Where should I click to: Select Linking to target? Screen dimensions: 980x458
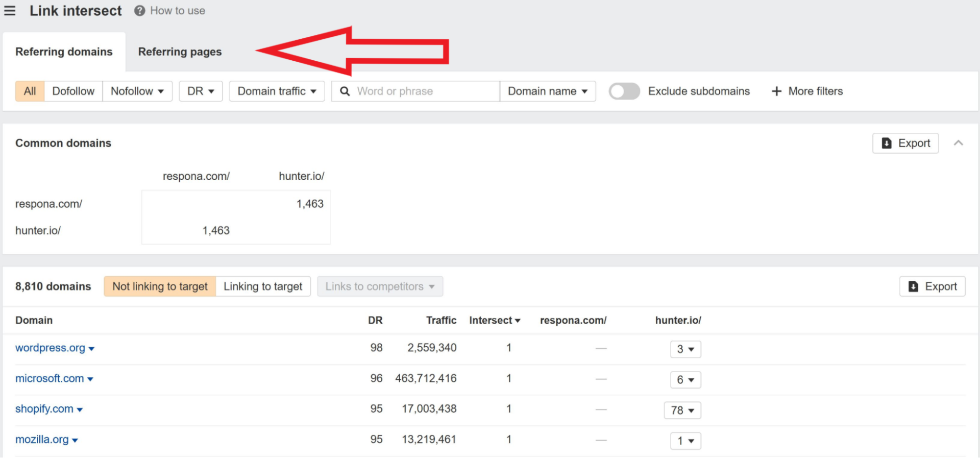click(263, 286)
